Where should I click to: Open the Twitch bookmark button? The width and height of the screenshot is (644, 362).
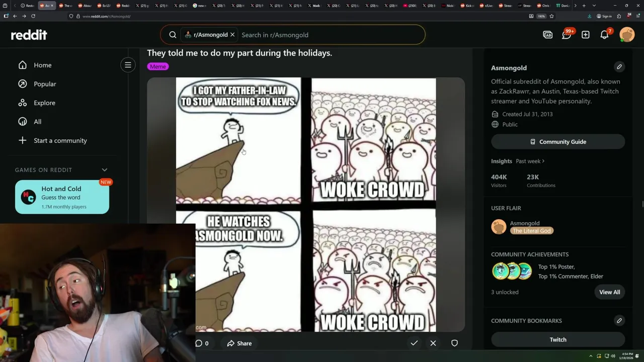click(x=558, y=339)
